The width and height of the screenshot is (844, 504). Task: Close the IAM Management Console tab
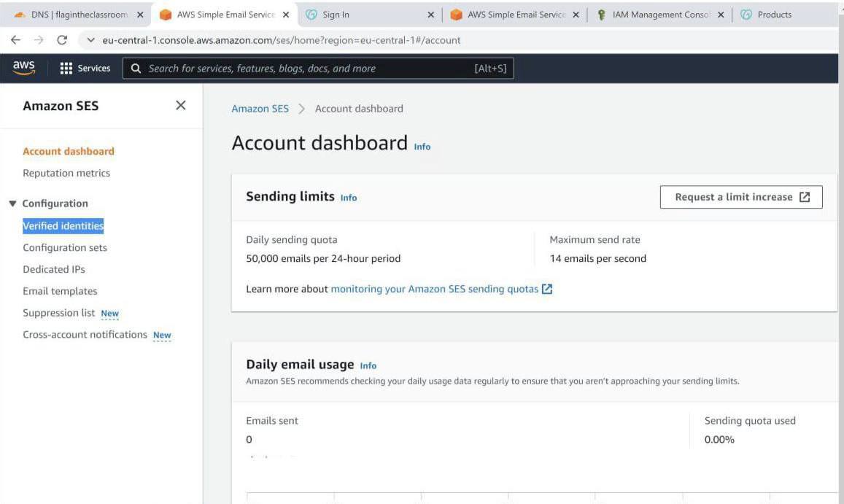(721, 15)
